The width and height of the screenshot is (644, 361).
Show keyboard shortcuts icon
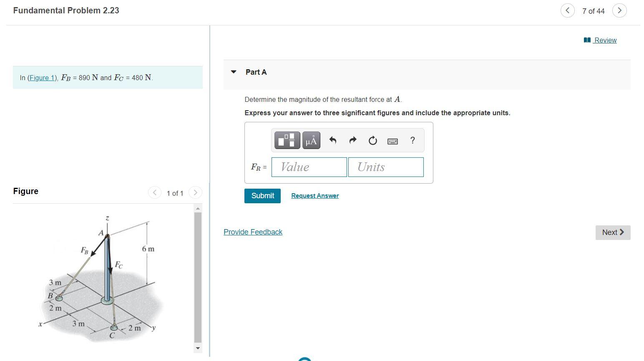tap(392, 141)
